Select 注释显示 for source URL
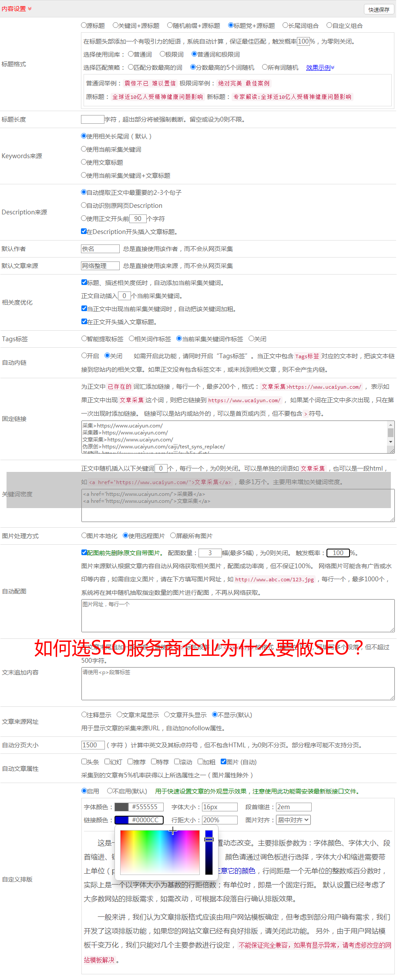397x980 pixels. click(84, 715)
